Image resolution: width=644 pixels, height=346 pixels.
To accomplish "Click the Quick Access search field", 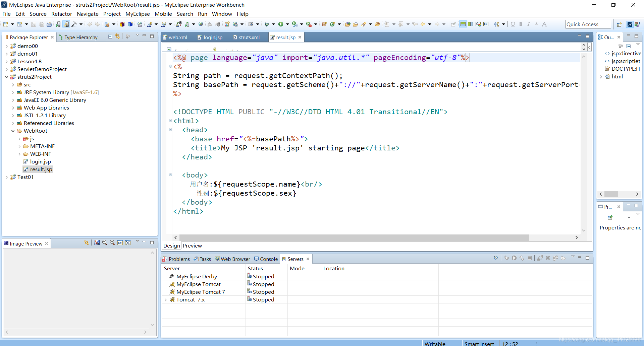I will pyautogui.click(x=588, y=24).
